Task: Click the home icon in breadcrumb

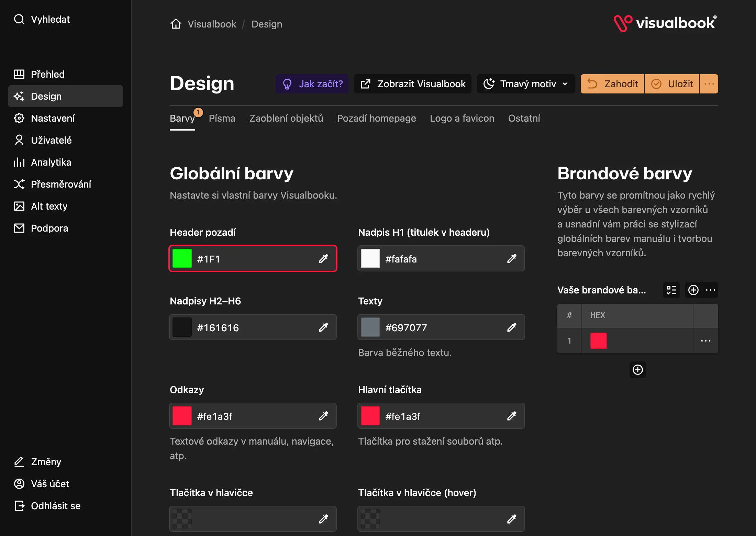Action: [176, 24]
